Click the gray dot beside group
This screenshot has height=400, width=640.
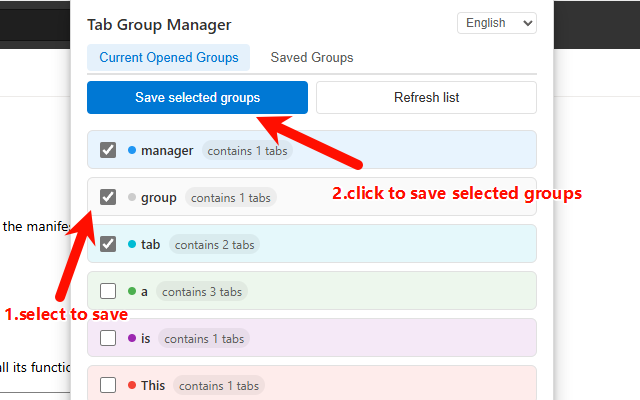(132, 198)
